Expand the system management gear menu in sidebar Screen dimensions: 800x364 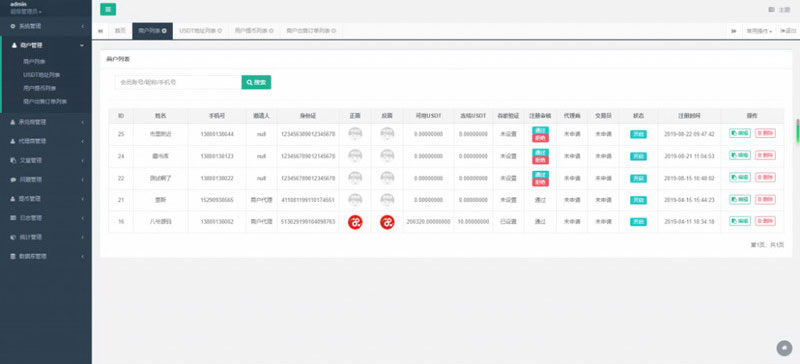pos(46,26)
